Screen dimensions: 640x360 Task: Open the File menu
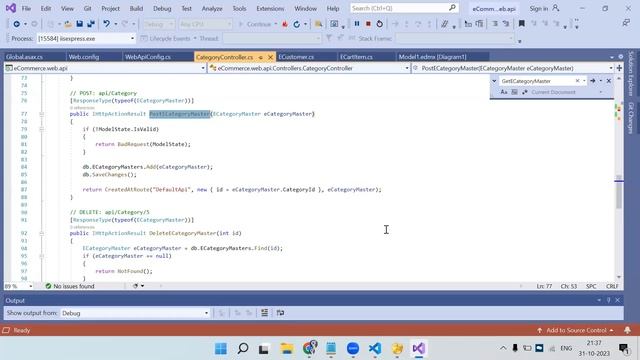pos(26,8)
